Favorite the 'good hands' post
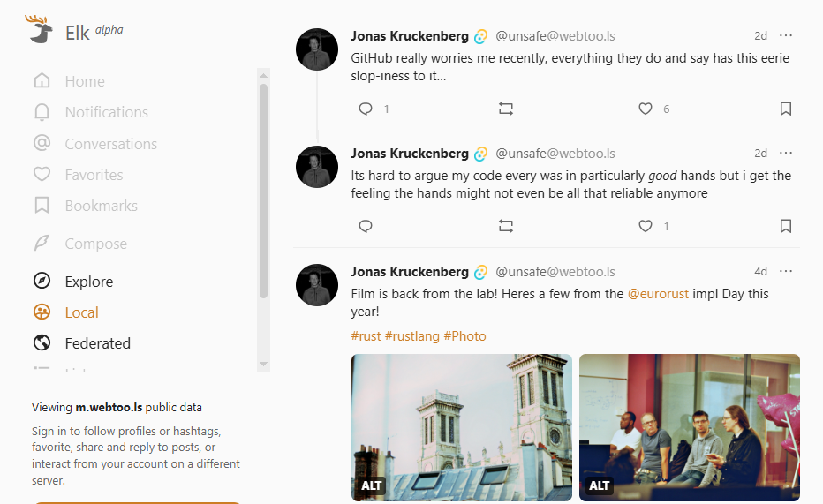Image resolution: width=823 pixels, height=504 pixels. click(x=646, y=226)
